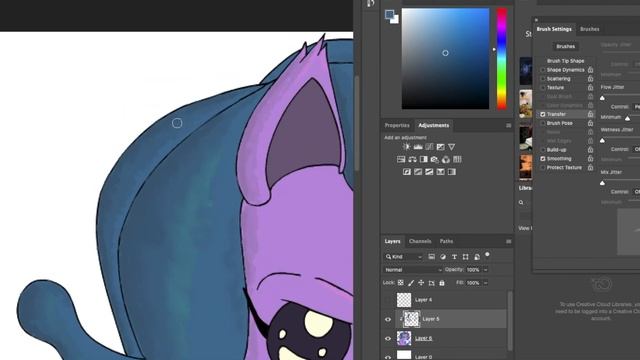Add a Posterize adjustment

point(418,172)
